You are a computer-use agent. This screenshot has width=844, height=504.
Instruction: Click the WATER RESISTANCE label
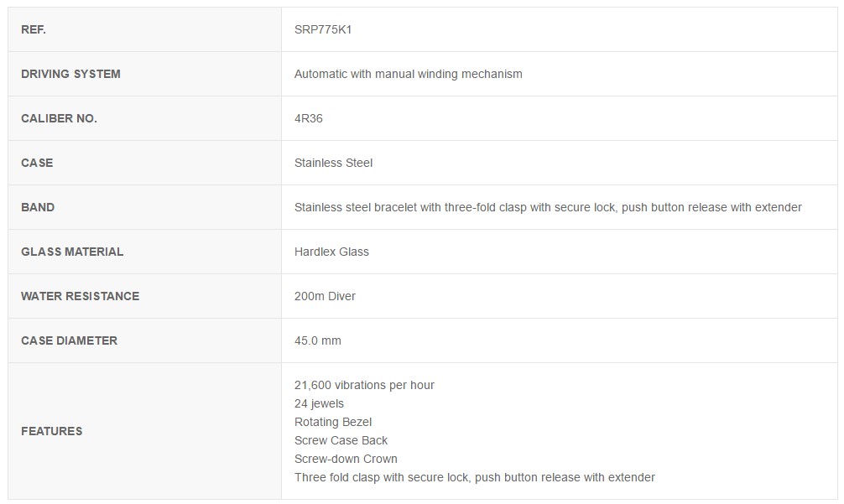81,296
